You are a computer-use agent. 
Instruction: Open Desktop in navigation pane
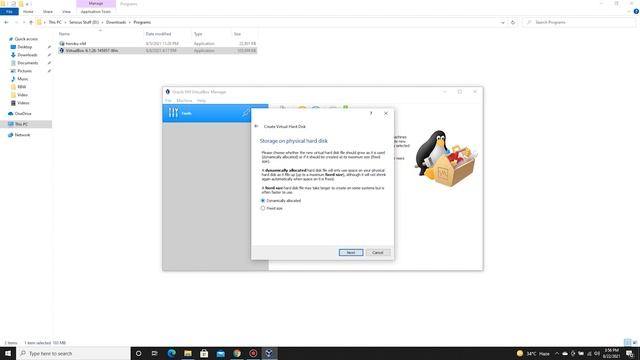[24, 47]
